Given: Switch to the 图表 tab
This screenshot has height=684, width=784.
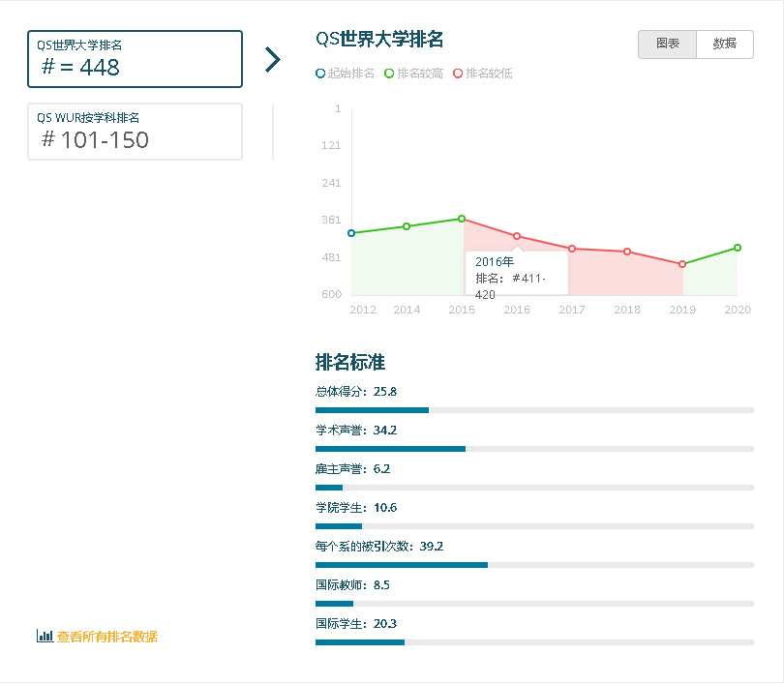Looking at the screenshot, I should coord(667,44).
